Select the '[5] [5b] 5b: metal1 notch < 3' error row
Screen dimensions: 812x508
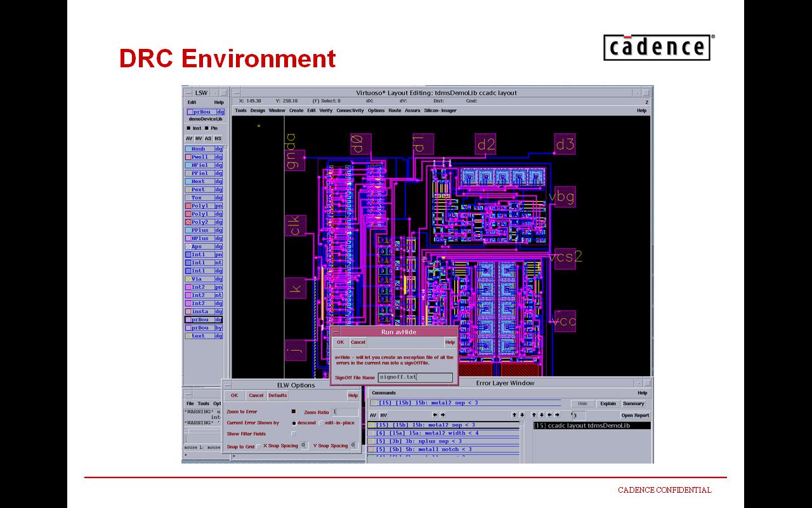point(443,450)
